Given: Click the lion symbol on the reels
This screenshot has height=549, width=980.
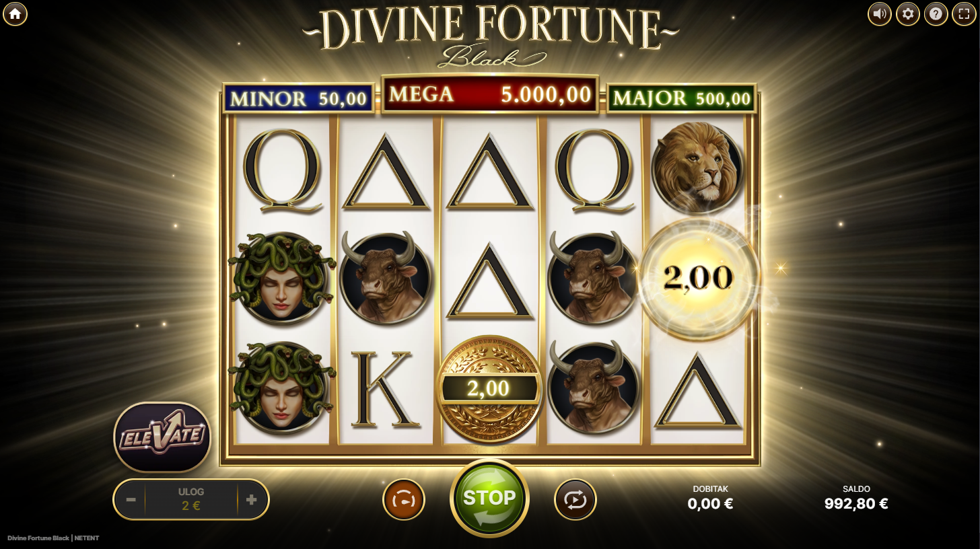Looking at the screenshot, I should [697, 167].
